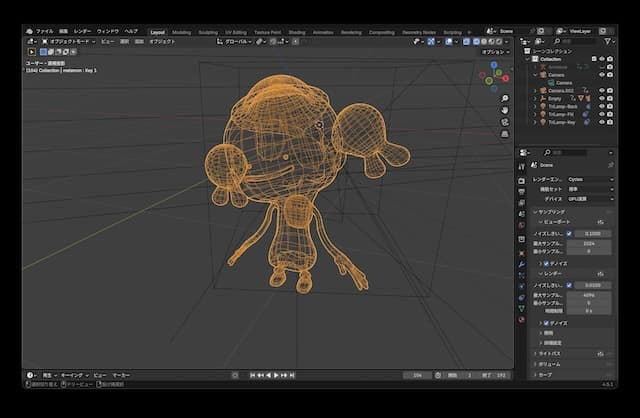Toggle the render noise threshold checkbox
This screenshot has height=418, width=640.
tap(569, 285)
